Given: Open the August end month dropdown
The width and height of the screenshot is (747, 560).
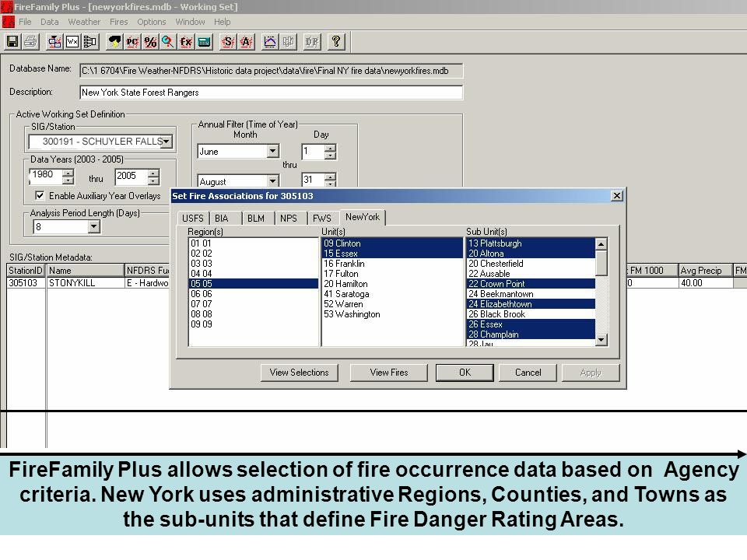Looking at the screenshot, I should [x=272, y=181].
